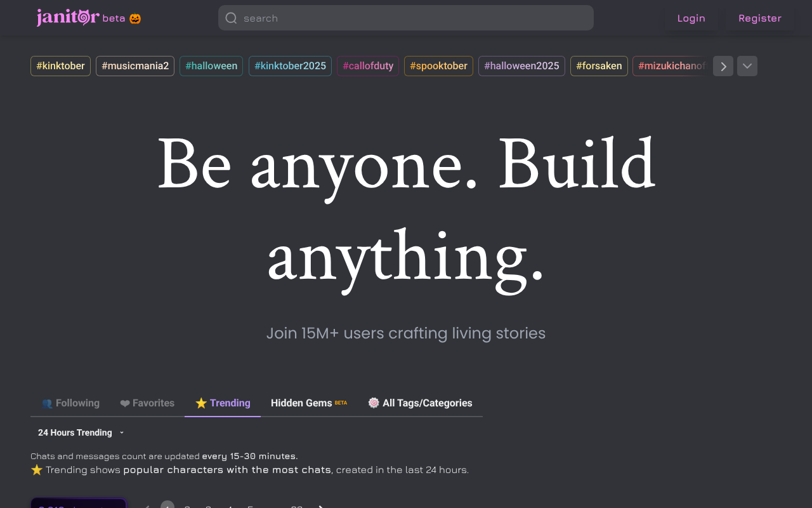Expand the full tag list with the down chevron
This screenshot has height=508, width=812.
pos(747,66)
